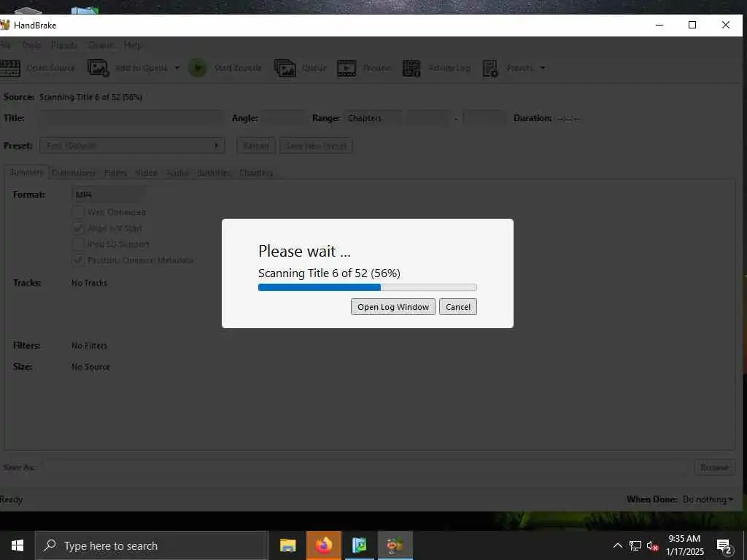Screen dimensions: 747x560
Task: Open Firefox from the taskbar
Action: [x=323, y=545]
